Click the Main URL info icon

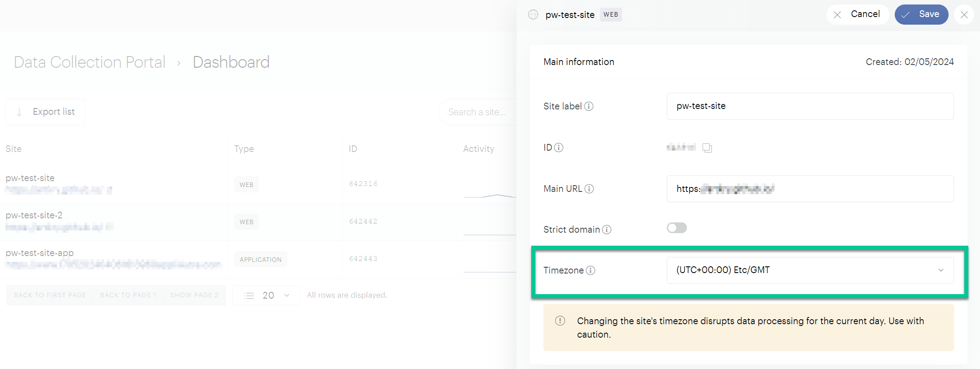pyautogui.click(x=590, y=189)
